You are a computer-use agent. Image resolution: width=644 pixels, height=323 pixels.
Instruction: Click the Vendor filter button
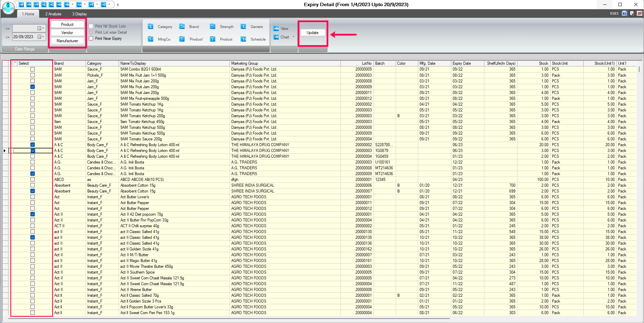click(x=67, y=33)
